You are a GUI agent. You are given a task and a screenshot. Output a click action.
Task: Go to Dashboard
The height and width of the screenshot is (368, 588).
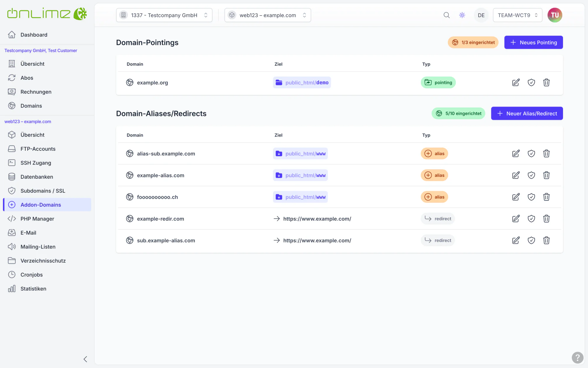[47, 35]
